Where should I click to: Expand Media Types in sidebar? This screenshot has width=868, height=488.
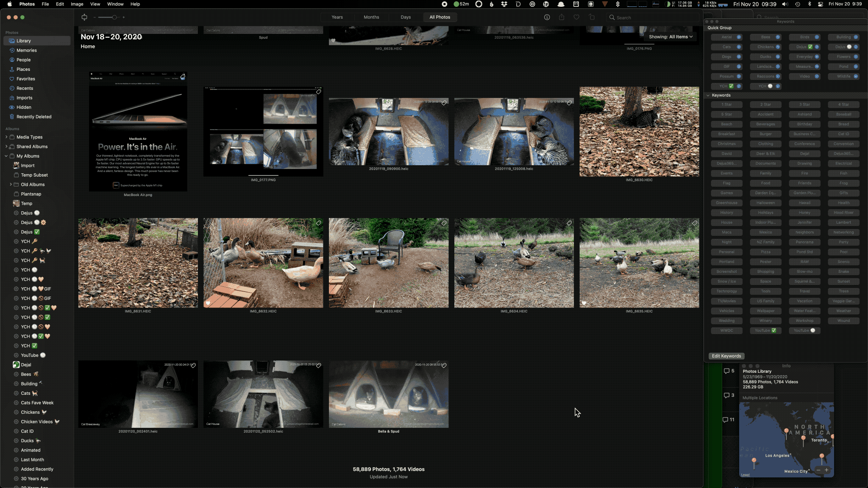click(x=6, y=137)
